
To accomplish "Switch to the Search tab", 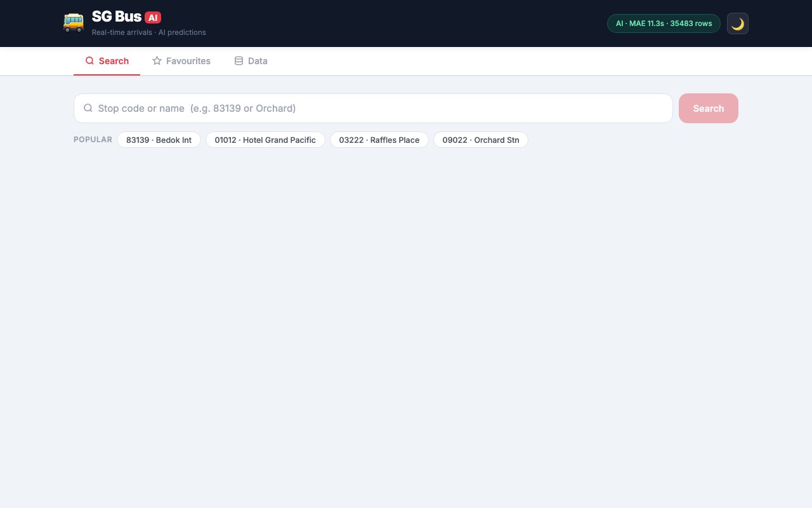I will [107, 61].
